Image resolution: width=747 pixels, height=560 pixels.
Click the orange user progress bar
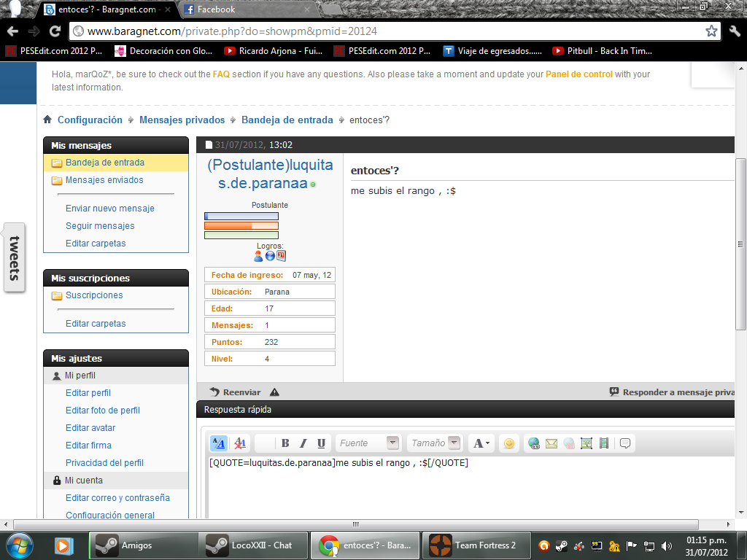[241, 226]
